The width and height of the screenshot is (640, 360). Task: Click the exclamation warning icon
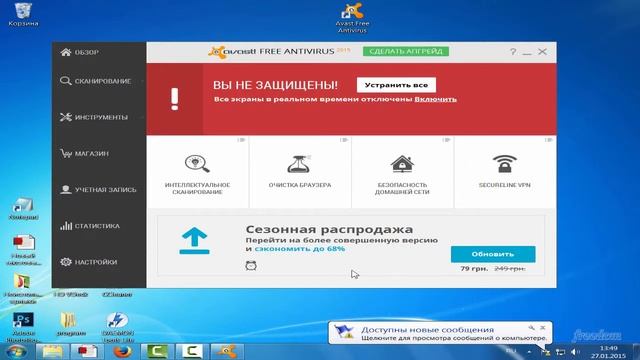pyautogui.click(x=175, y=99)
